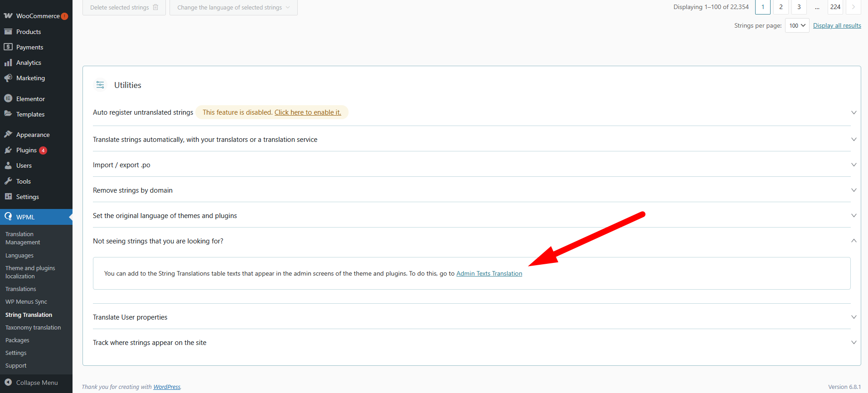Image resolution: width=868 pixels, height=393 pixels.
Task: Click the WooCommerce sidebar icon
Action: coord(8,16)
